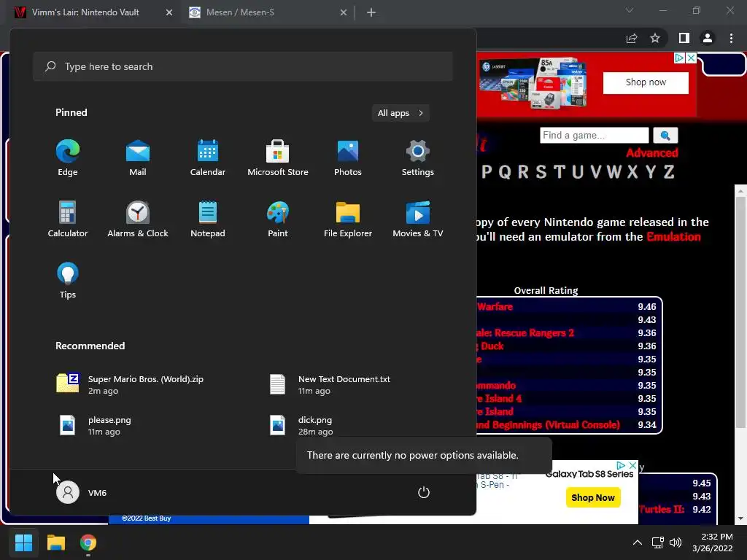Browse games starting with letter W
The height and width of the screenshot is (560, 747).
pos(614,172)
